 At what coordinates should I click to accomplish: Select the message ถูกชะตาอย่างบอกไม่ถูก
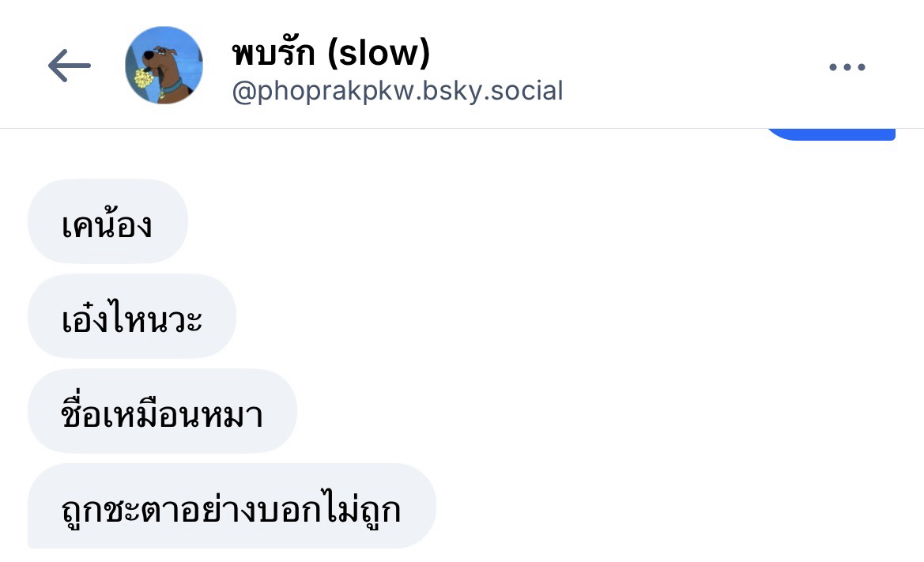tap(232, 506)
